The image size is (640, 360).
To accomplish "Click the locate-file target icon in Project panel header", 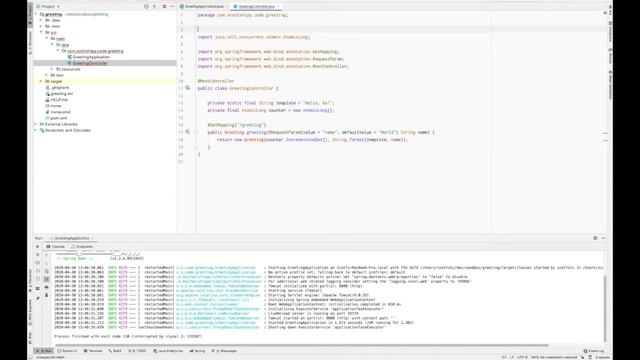I will coord(146,7).
